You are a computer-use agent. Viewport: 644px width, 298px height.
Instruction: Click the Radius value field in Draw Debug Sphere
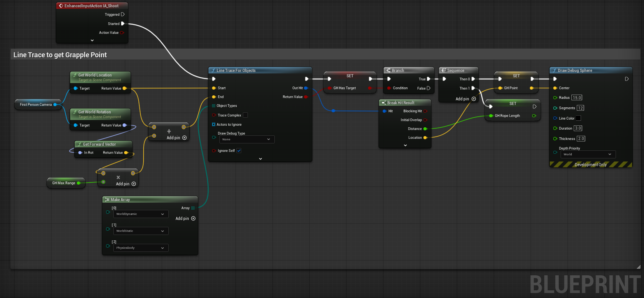[x=577, y=98]
